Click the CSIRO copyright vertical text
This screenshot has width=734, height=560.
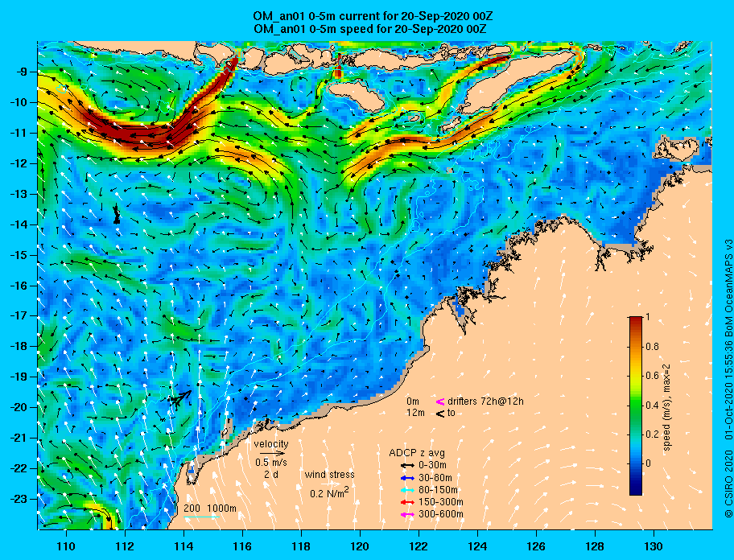[728, 378]
